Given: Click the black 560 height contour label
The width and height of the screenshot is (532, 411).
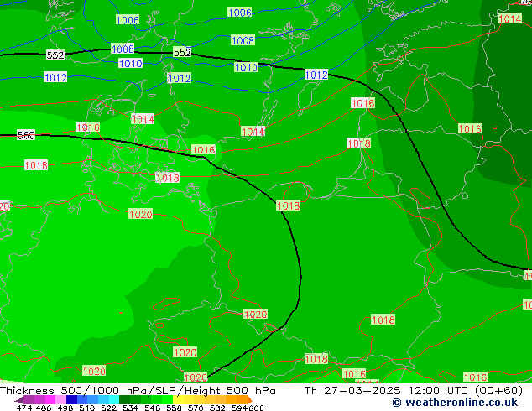Looking at the screenshot, I should point(26,135).
